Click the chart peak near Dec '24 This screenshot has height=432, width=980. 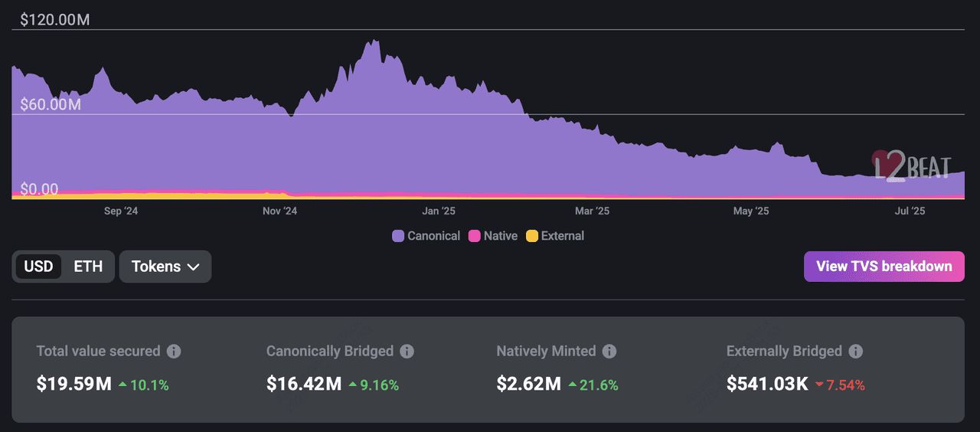[x=373, y=42]
